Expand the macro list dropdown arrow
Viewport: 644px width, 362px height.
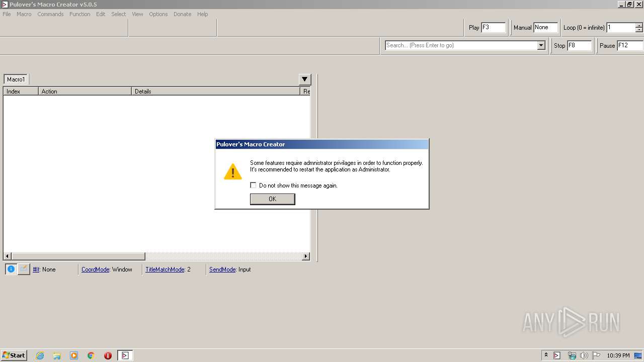[305, 79]
